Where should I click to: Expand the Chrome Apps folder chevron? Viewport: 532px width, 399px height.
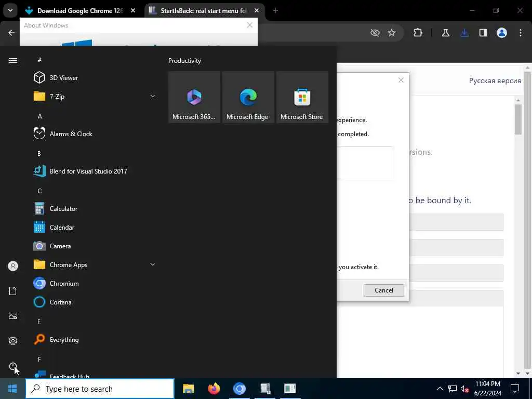153,264
